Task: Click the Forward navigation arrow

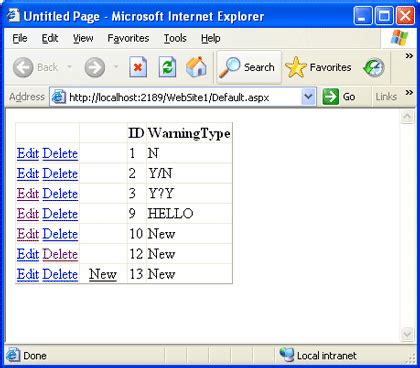Action: tap(95, 67)
